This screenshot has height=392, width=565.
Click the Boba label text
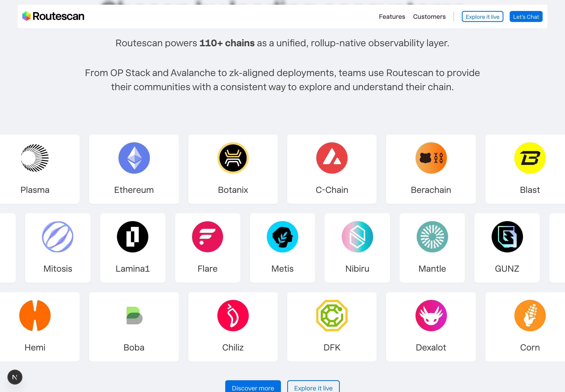(134, 348)
